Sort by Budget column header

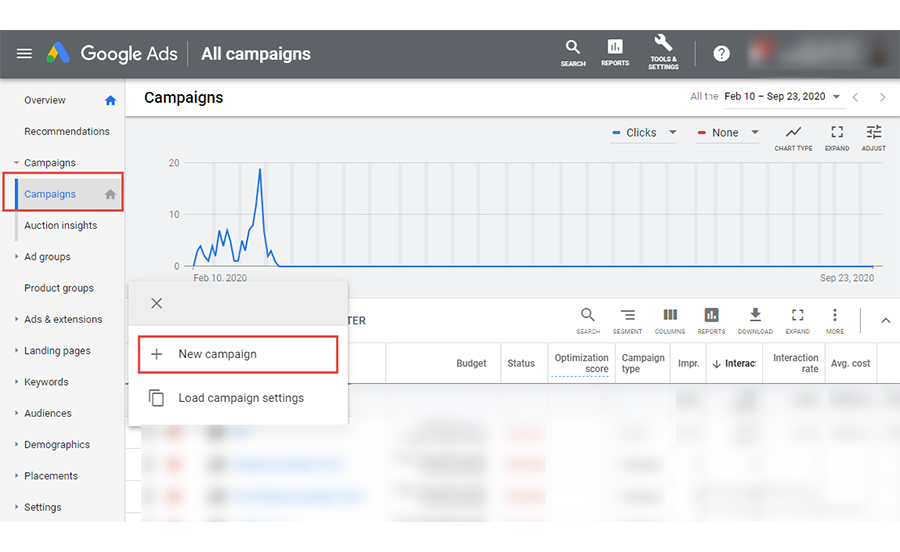click(x=471, y=363)
